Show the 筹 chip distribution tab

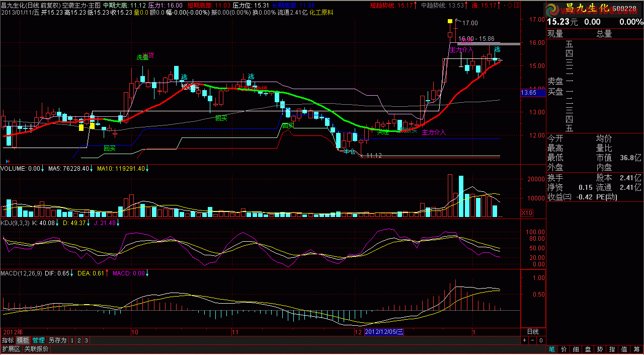click(636, 349)
